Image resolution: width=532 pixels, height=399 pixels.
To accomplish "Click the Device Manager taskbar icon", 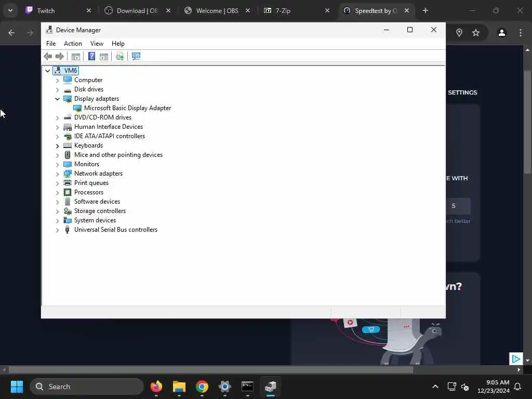I will click(x=270, y=387).
